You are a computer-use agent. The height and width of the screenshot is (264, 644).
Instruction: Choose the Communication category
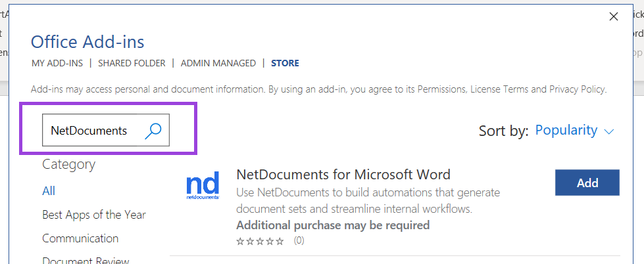(x=80, y=238)
